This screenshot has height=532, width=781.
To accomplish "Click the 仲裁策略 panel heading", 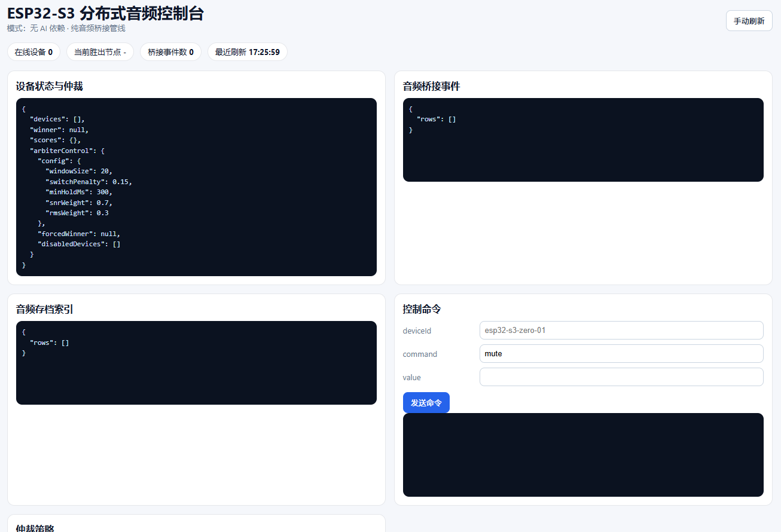I will coord(36,528).
